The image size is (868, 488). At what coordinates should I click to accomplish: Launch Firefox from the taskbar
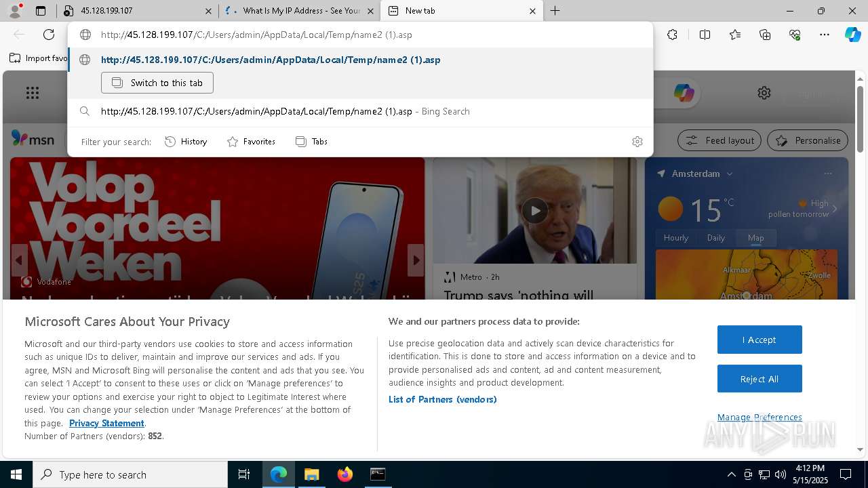tap(344, 474)
